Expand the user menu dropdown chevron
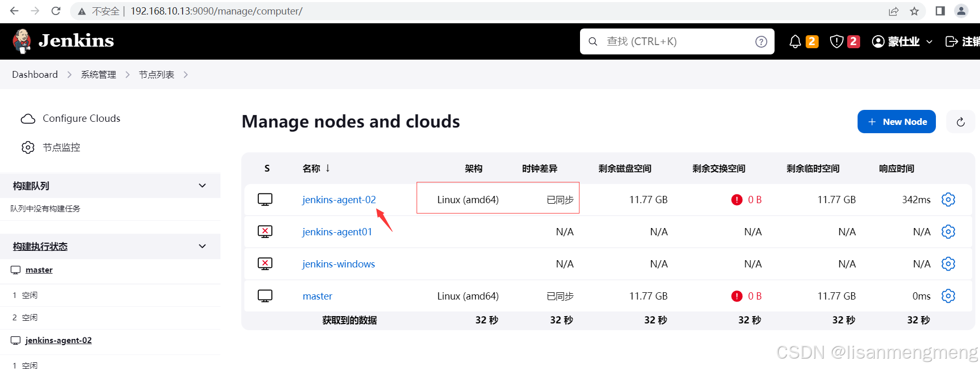This screenshot has width=980, height=369. click(x=929, y=41)
